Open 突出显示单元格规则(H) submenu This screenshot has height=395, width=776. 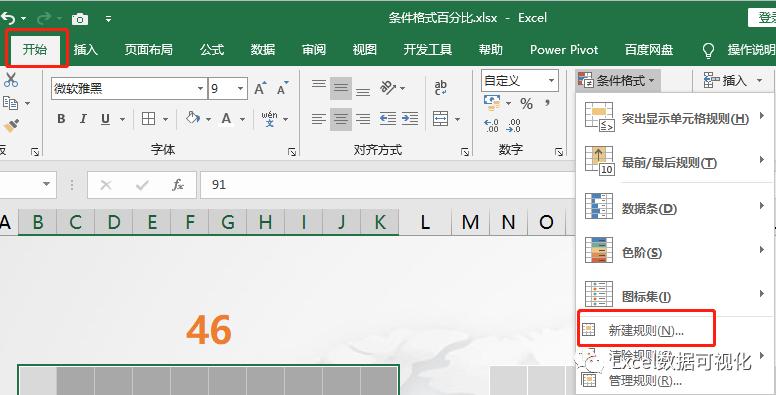point(675,118)
